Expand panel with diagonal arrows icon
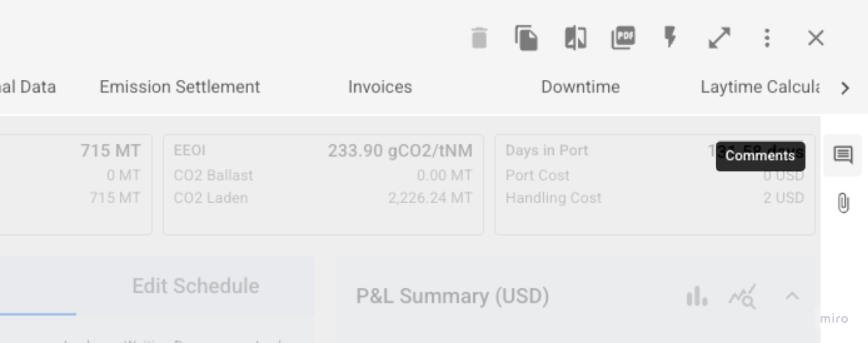The image size is (868, 343). 719,38
